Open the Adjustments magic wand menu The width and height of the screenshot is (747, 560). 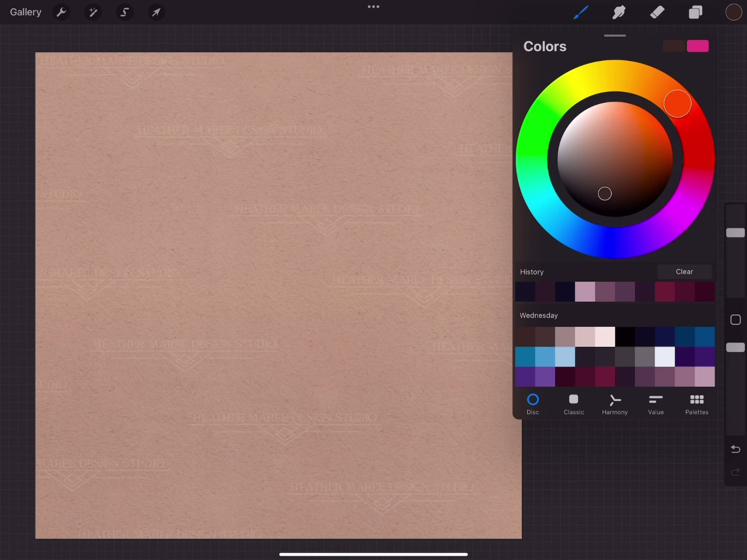pos(93,12)
